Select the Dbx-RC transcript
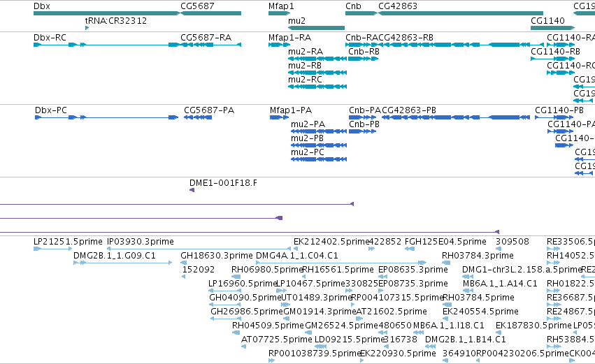The image size is (595, 364). pos(106,45)
